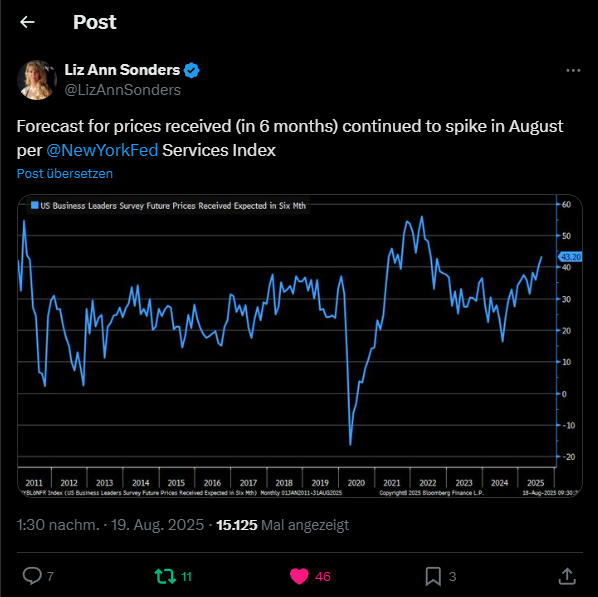Follow the @NewYorkFed mention link
The width and height of the screenshot is (598, 597).
pyautogui.click(x=102, y=150)
